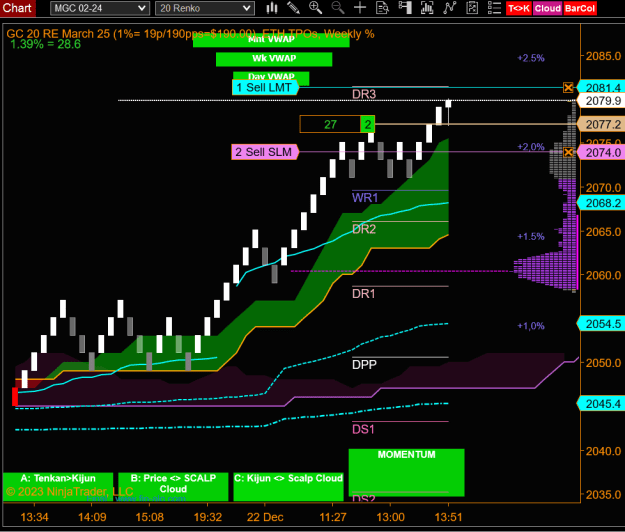Select the 1 Sell LMT order label

[x=265, y=87]
